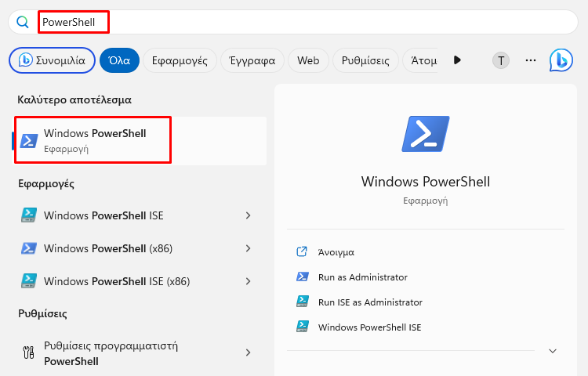Select Windows PowerShell ISE result
Viewport: 588px width, 376px height.
click(140, 215)
